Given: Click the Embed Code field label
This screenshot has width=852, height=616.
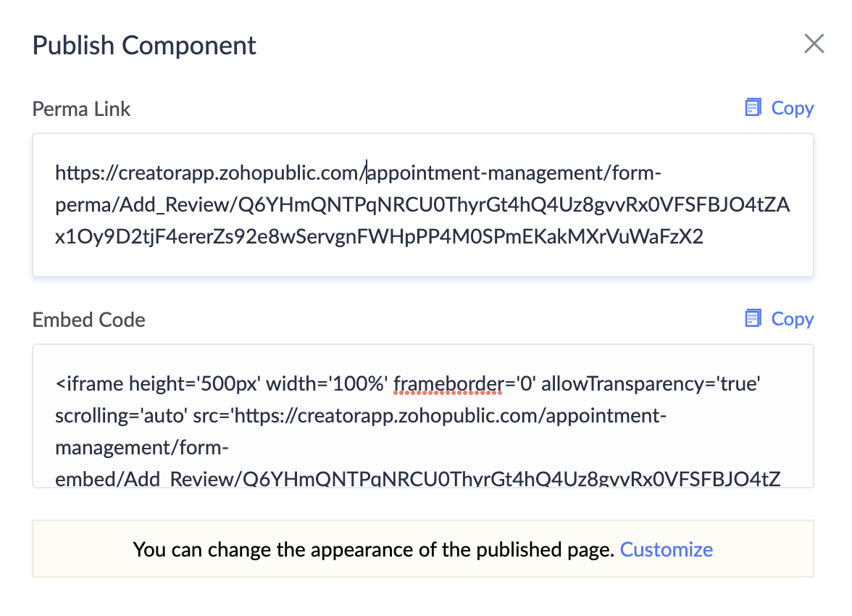Looking at the screenshot, I should coord(88,320).
